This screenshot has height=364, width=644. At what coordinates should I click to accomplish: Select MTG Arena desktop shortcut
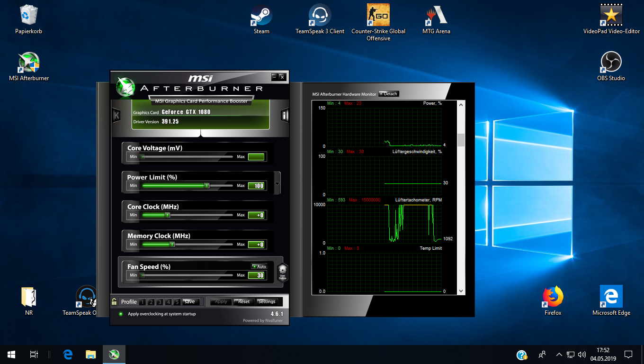[x=436, y=19]
